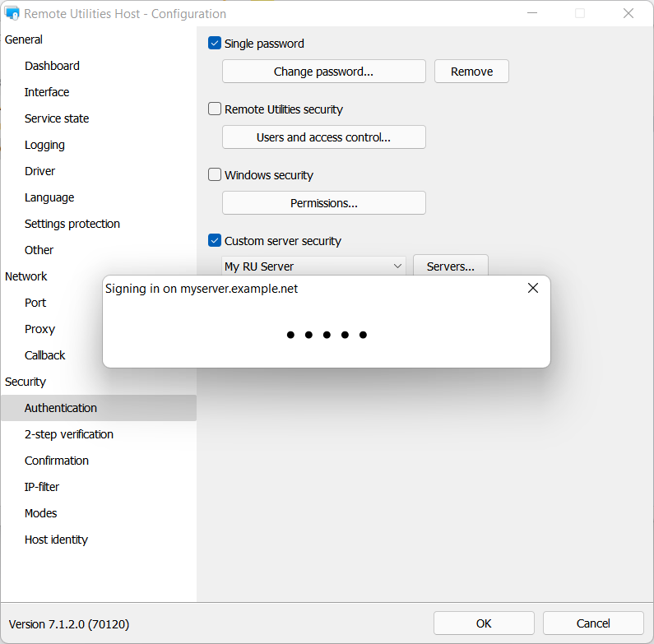654x644 pixels.
Task: Open the IP-filter settings
Action: (x=42, y=487)
